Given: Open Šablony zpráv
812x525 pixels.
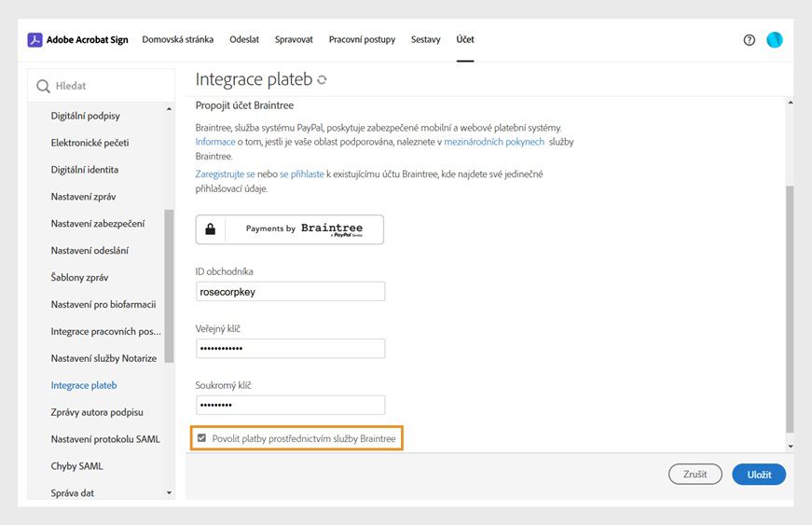Looking at the screenshot, I should pyautogui.click(x=79, y=278).
